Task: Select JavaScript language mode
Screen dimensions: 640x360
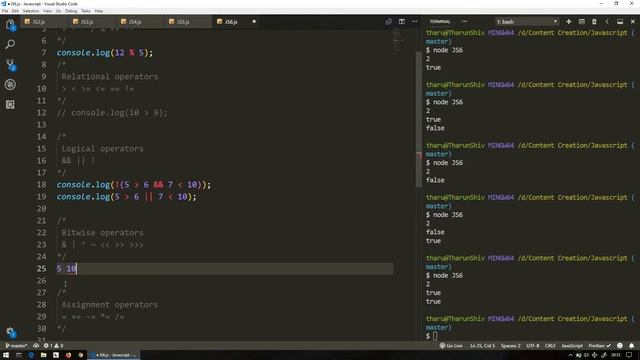Action: [x=572, y=346]
